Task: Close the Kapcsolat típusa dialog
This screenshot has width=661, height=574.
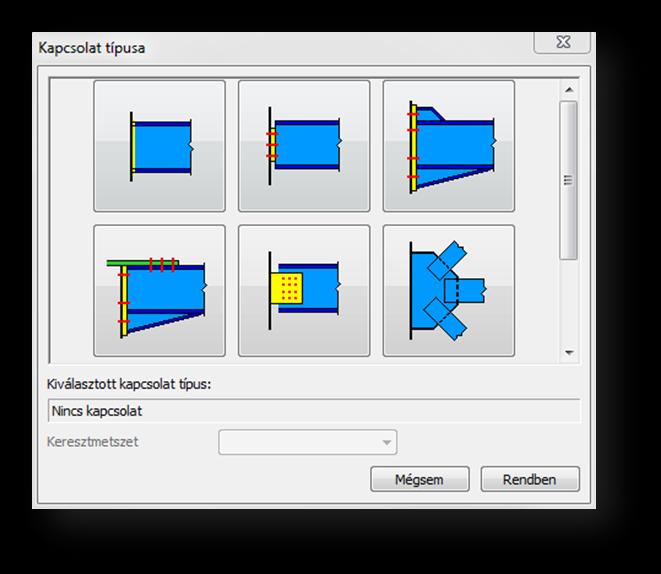Action: pyautogui.click(x=562, y=42)
